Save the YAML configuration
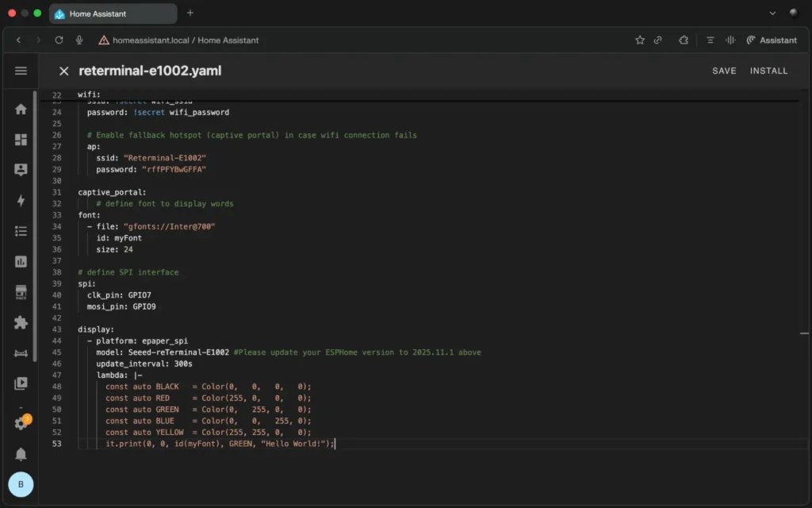The width and height of the screenshot is (812, 508). [x=724, y=71]
